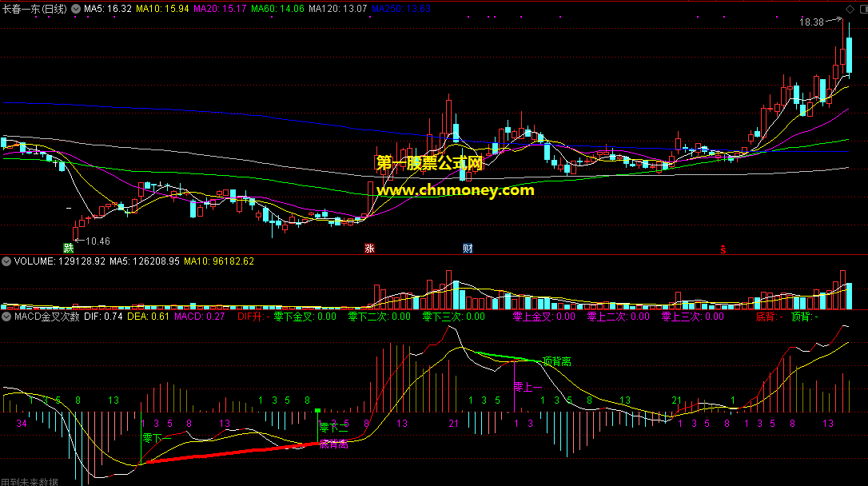Click the 零上二次: 0.00 readout

pyautogui.click(x=619, y=317)
